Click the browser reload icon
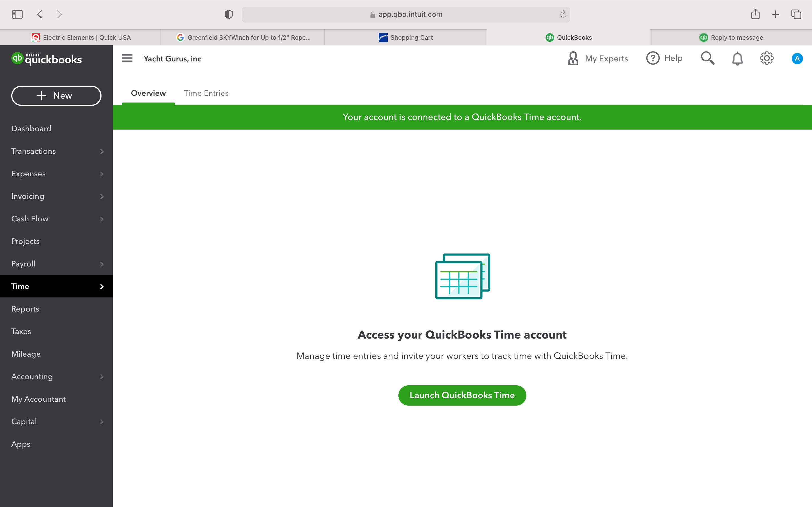 point(563,14)
